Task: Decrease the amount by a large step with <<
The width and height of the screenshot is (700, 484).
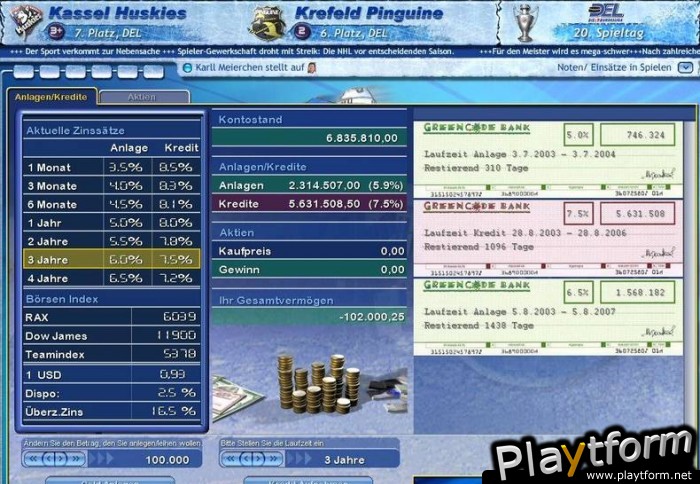Action: [x=33, y=459]
